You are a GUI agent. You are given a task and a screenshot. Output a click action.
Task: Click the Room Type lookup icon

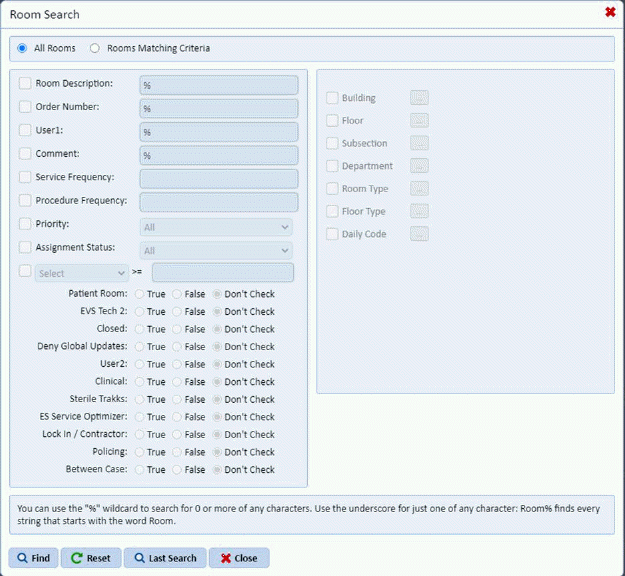pos(419,189)
